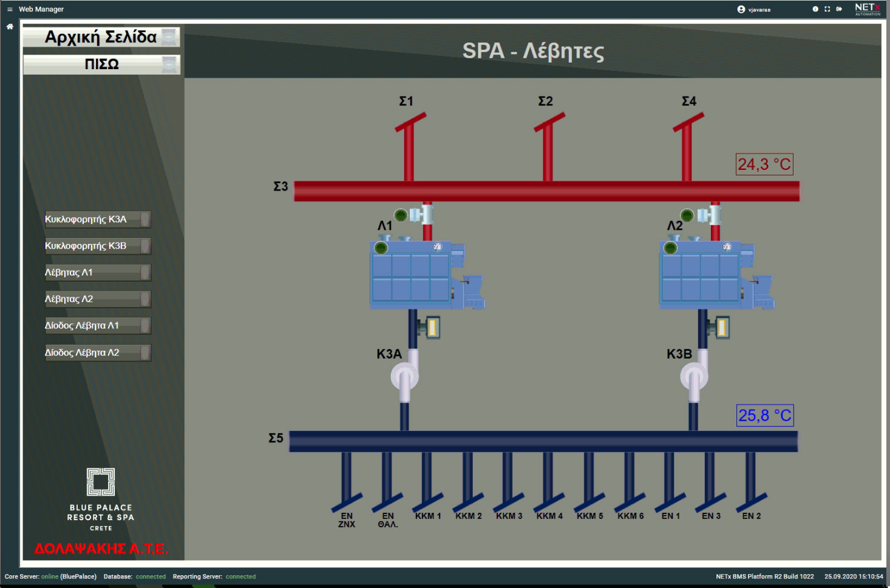Open the Κυκλοφορητής K3B panel
Viewport: 890px width, 588px height.
(97, 246)
